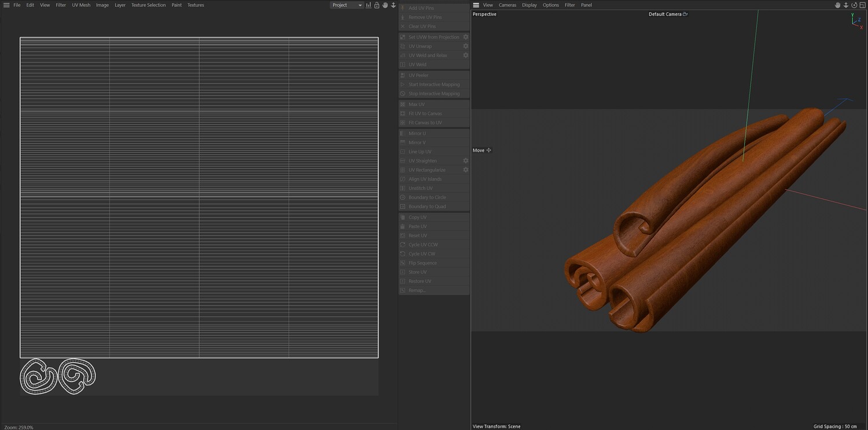Image resolution: width=868 pixels, height=430 pixels.
Task: Open the Image menu
Action: 102,5
